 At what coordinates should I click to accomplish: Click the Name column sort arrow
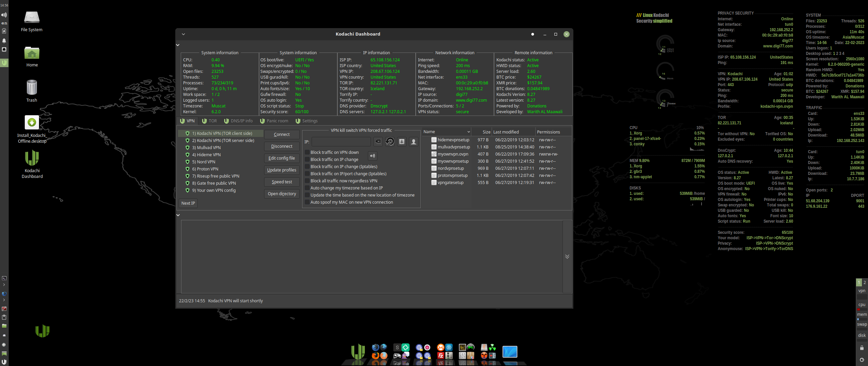(x=469, y=132)
